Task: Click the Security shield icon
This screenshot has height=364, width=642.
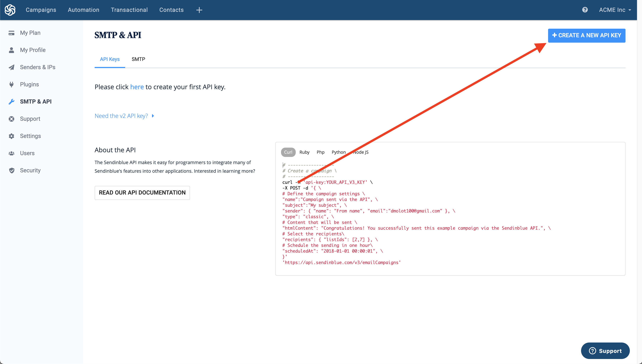Action: click(x=11, y=171)
